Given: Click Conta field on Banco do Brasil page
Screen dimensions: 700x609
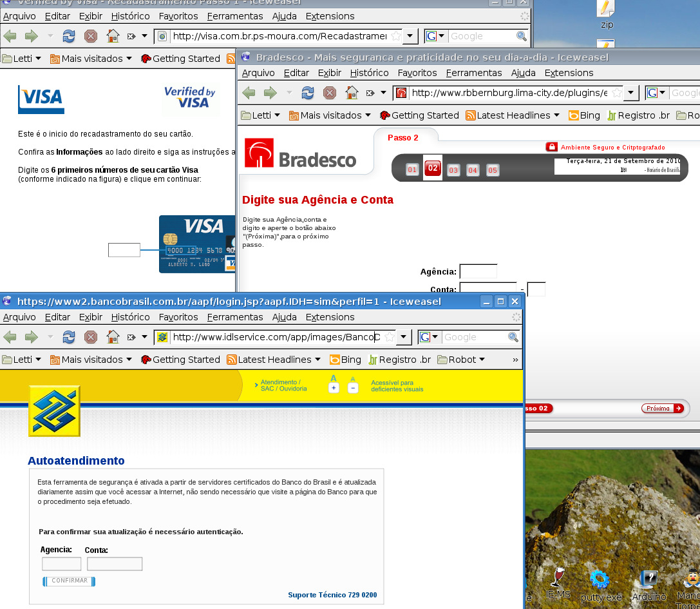Looking at the screenshot, I should (115, 564).
